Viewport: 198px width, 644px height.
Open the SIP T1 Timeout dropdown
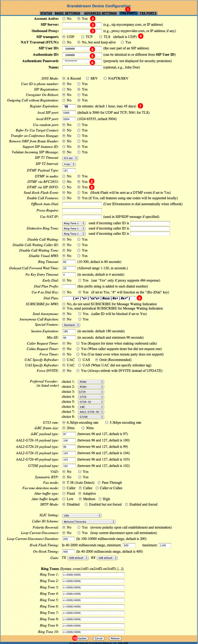click(70, 158)
